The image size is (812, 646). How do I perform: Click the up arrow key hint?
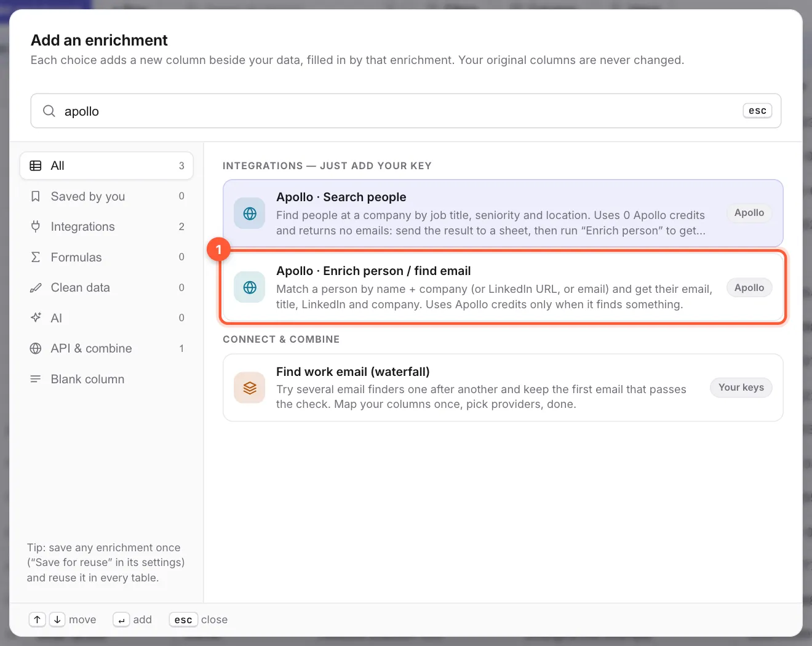[x=38, y=620]
